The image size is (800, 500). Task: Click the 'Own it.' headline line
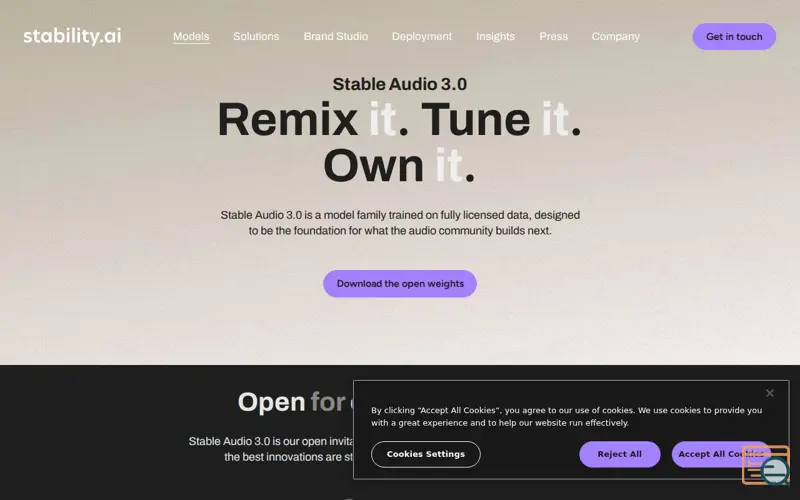click(x=399, y=165)
